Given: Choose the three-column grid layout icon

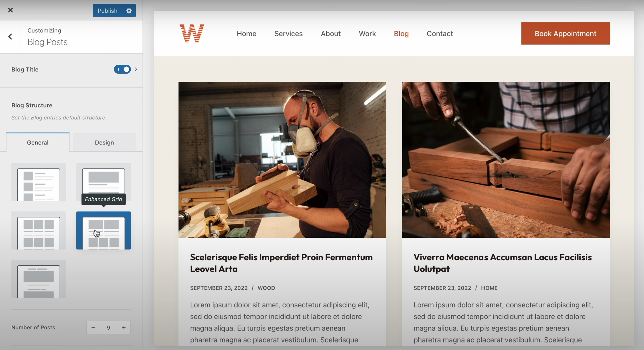Looking at the screenshot, I should [x=39, y=231].
